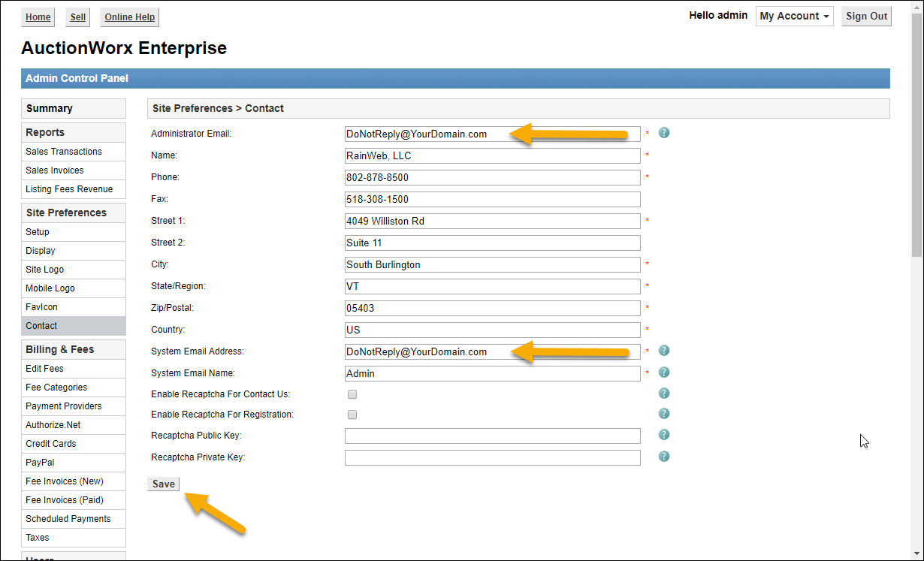This screenshot has height=561, width=924.
Task: Click into the Fax field
Action: (493, 199)
